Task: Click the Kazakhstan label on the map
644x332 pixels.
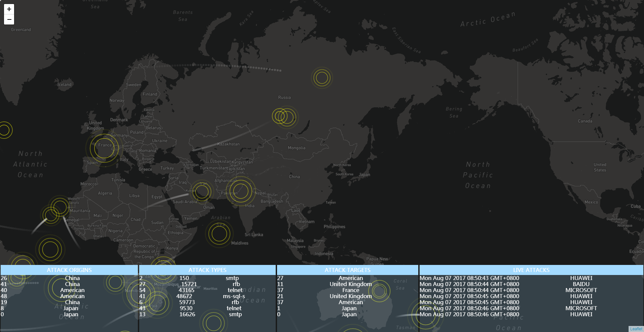Action: point(228,144)
